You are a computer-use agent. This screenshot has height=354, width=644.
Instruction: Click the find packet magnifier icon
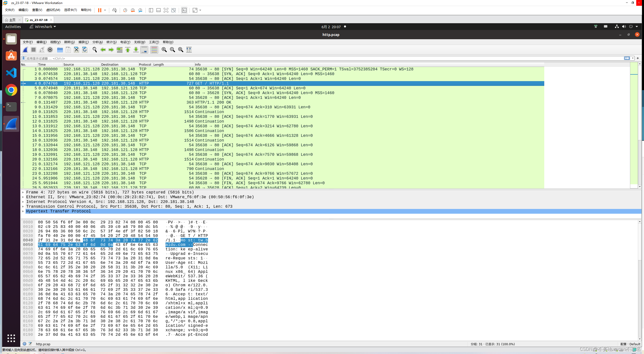(x=94, y=50)
